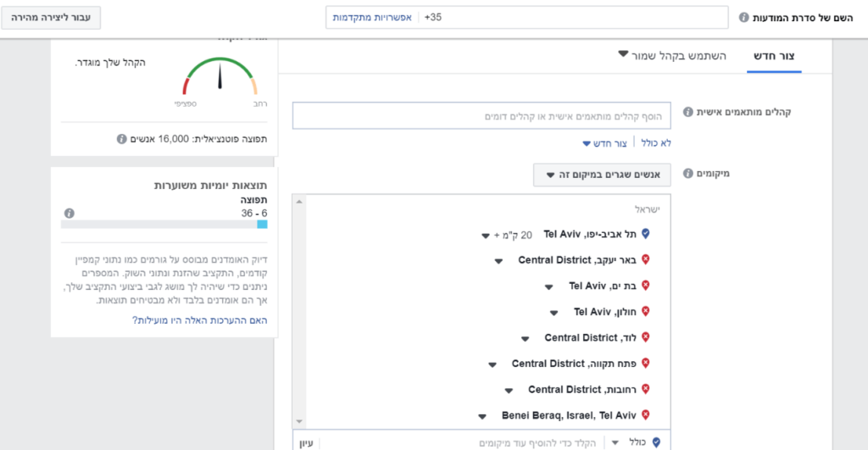
Task: Expand the צור חדש dropdown under custom audiences
Action: tap(605, 143)
